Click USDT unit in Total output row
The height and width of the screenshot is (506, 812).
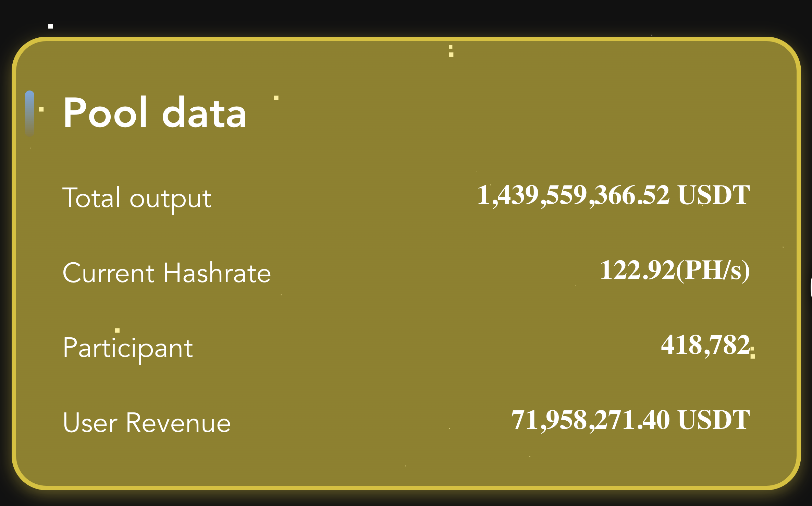tap(714, 195)
